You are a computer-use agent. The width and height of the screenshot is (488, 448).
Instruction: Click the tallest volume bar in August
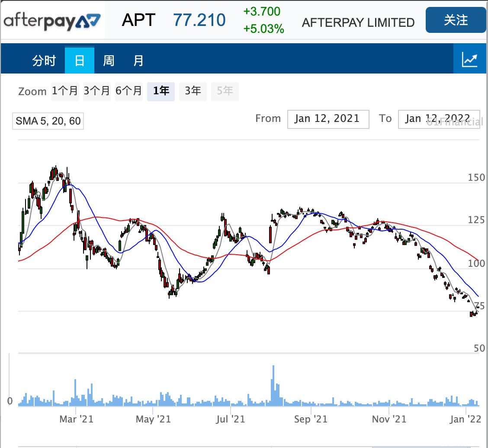(273, 386)
